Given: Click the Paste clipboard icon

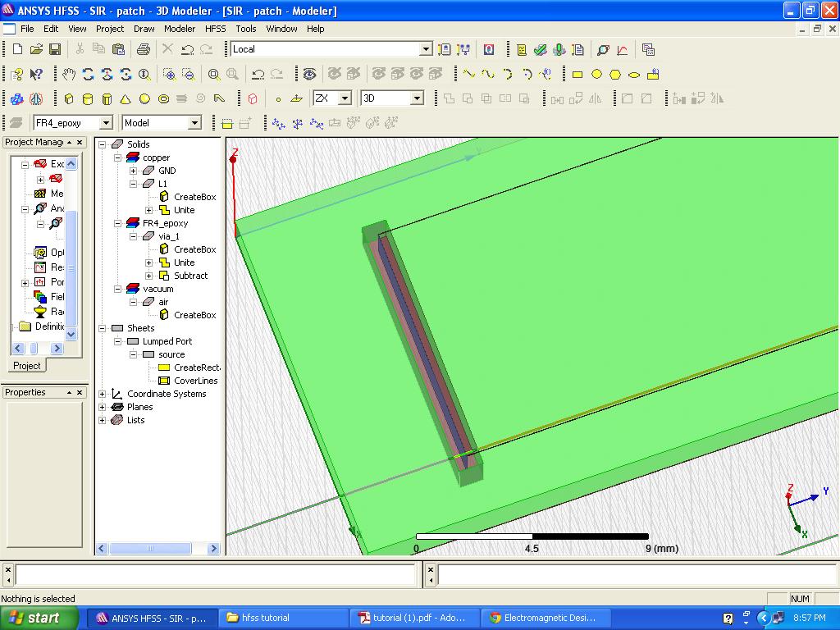Looking at the screenshot, I should click(118, 49).
